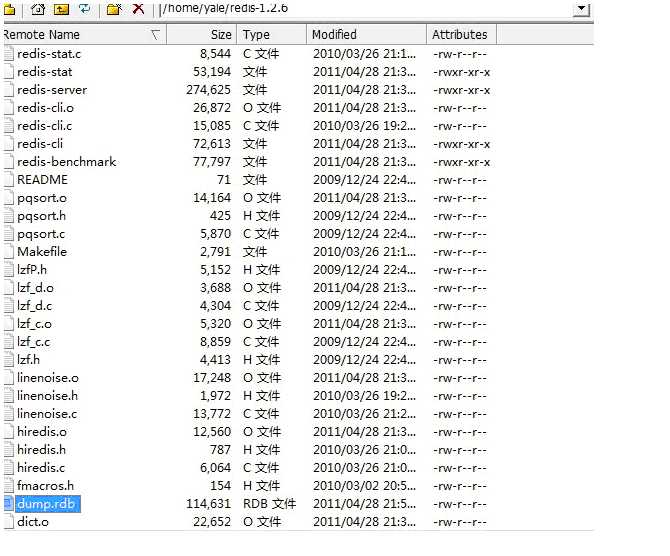
Task: Select the lzf_c.c file name
Action: pyautogui.click(x=34, y=342)
